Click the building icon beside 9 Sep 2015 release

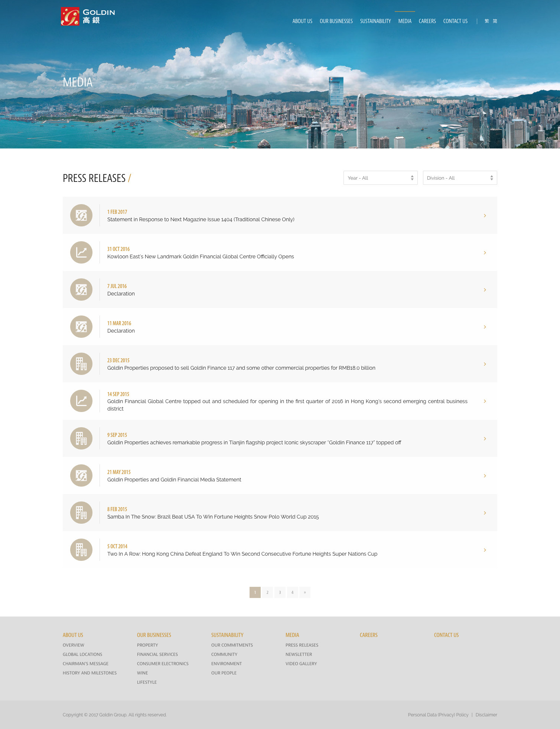(x=81, y=438)
